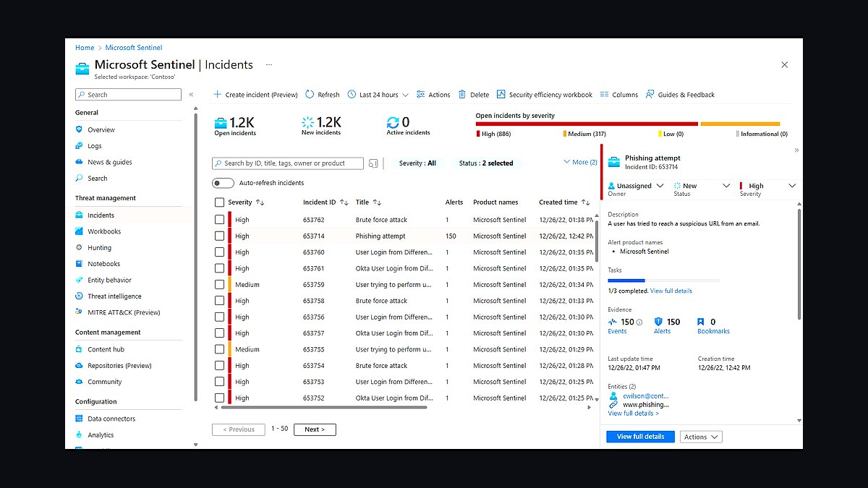Sort by Incident ID column header
868x488 pixels.
325,202
